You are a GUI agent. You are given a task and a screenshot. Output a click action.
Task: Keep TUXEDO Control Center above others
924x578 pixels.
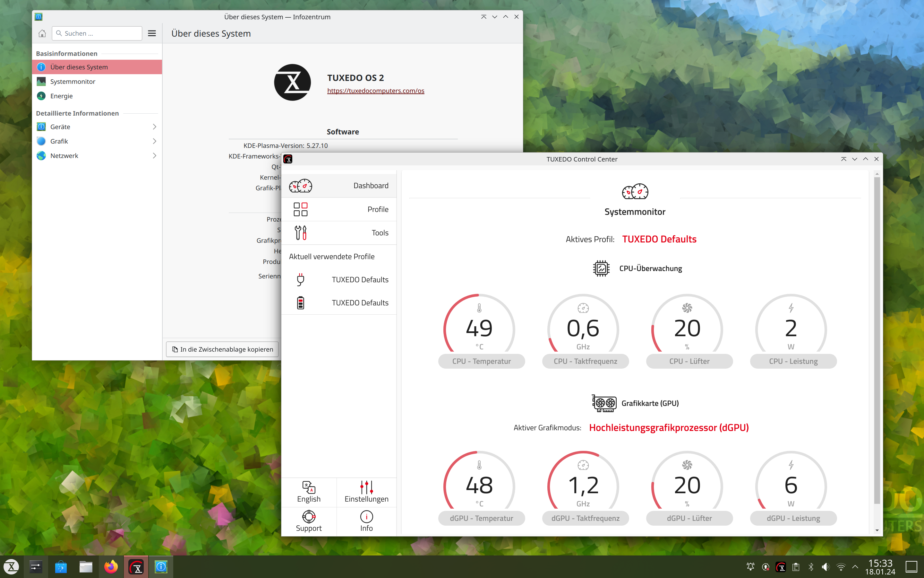(x=844, y=159)
